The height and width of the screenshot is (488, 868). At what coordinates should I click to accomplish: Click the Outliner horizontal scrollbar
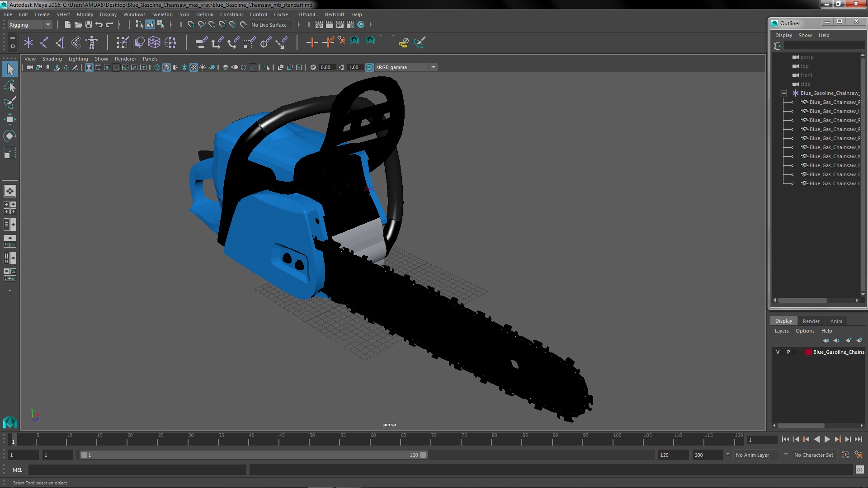coord(802,300)
